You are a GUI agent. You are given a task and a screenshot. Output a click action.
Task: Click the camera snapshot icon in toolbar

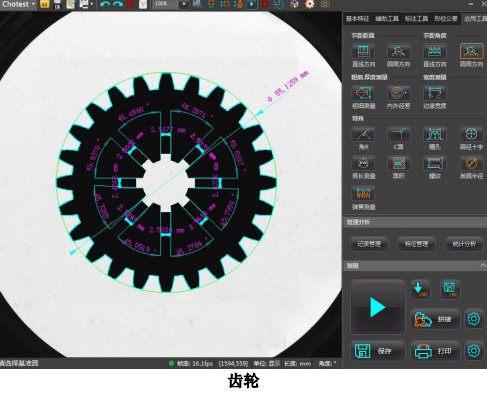point(325,4)
